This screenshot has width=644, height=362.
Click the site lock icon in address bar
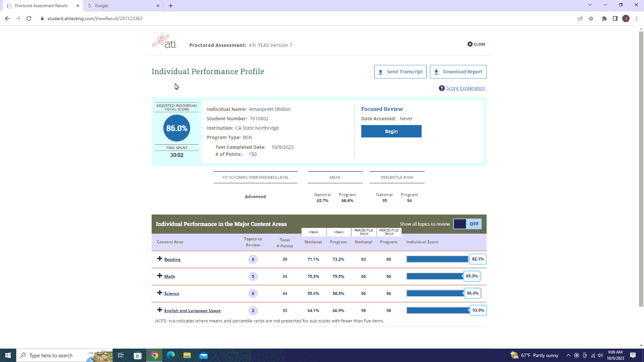[x=42, y=18]
